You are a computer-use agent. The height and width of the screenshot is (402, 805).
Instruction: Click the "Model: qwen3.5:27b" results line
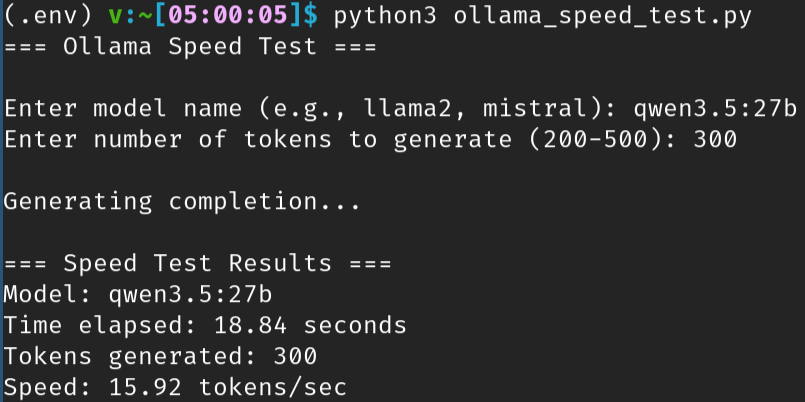click(139, 294)
